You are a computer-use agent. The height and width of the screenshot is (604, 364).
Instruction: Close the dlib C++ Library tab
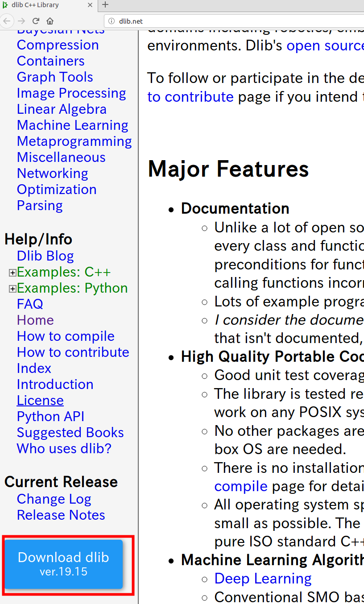[90, 5]
